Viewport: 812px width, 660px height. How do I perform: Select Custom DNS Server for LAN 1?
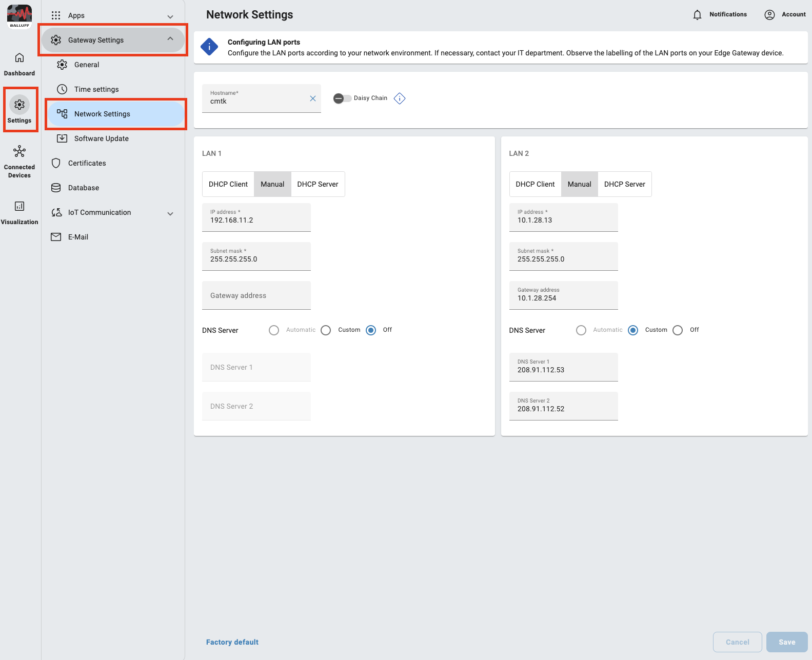coord(326,330)
